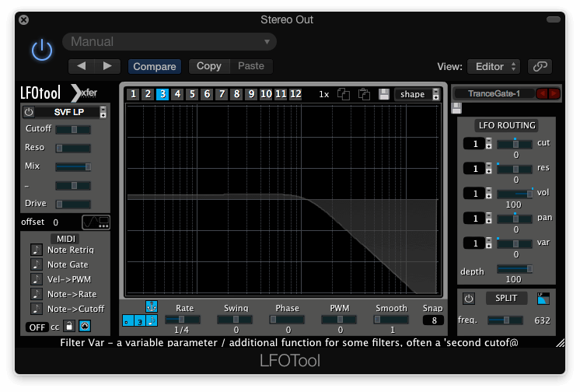Click the paste graph icon
Screen dimensions: 580x392
365,94
